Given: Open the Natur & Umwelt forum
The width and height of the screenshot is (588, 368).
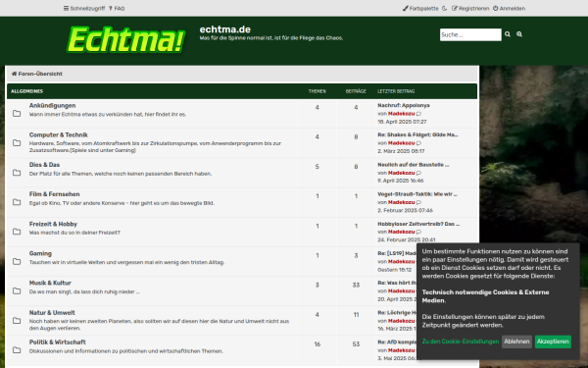Looking at the screenshot, I should [52, 312].
